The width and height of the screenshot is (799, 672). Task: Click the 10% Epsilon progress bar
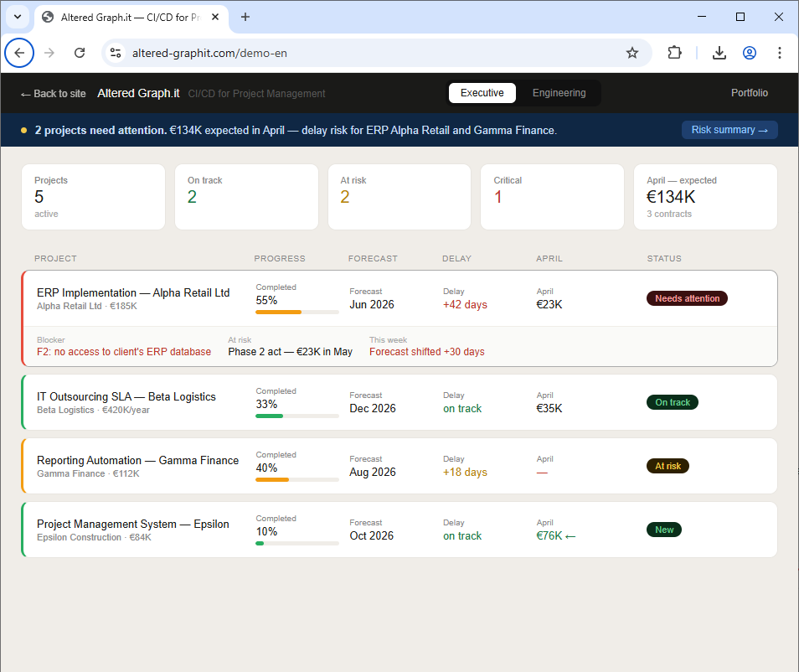[x=297, y=544]
